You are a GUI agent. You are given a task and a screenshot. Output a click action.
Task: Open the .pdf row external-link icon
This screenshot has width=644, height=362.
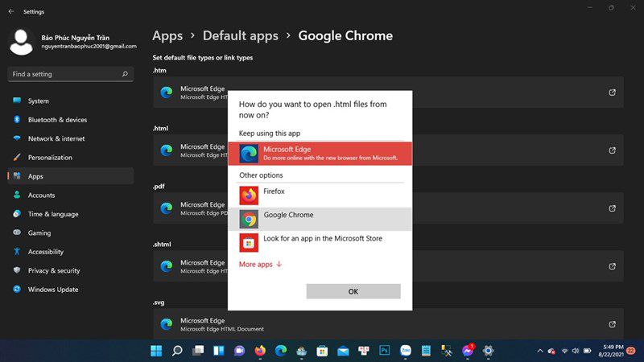pos(612,208)
